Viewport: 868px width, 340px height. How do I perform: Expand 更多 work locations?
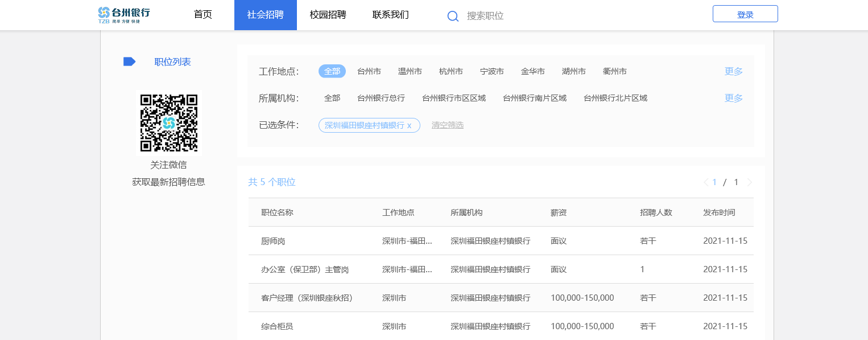tap(734, 71)
